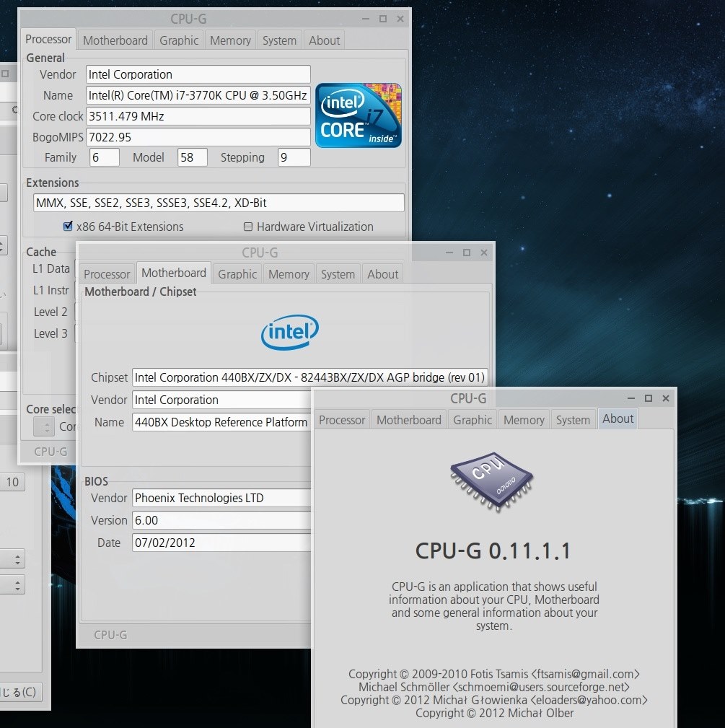The image size is (725, 728).
Task: Open the About tab in the rear CPU-G window
Action: pos(325,40)
